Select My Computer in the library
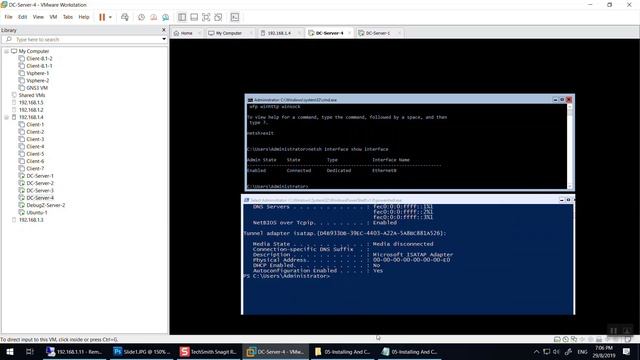Screen dimensions: 640x360 tap(33, 51)
